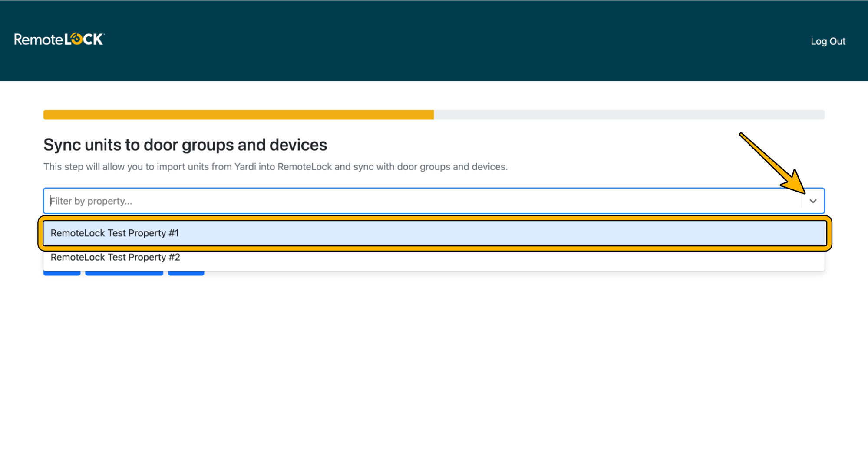Click inside the Filter by property field
Screen dimensions: 868x460
[x=261, y=201]
